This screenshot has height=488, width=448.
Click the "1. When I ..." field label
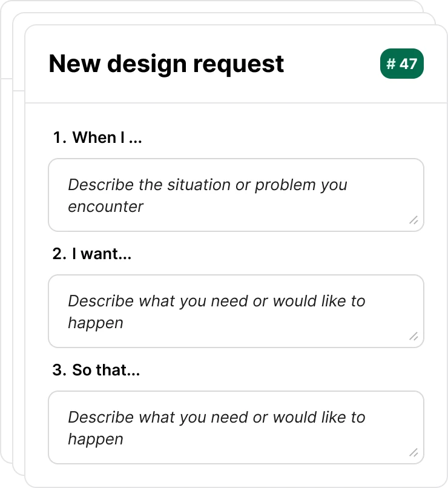tap(97, 138)
